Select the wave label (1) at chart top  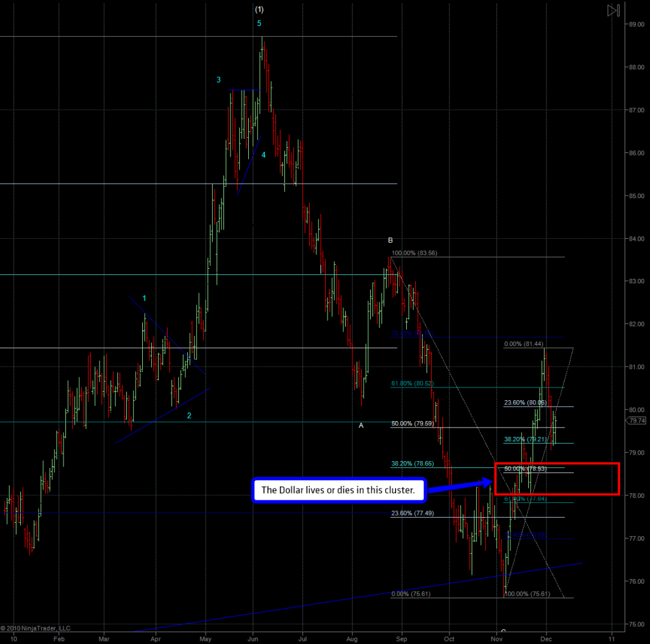pyautogui.click(x=259, y=9)
